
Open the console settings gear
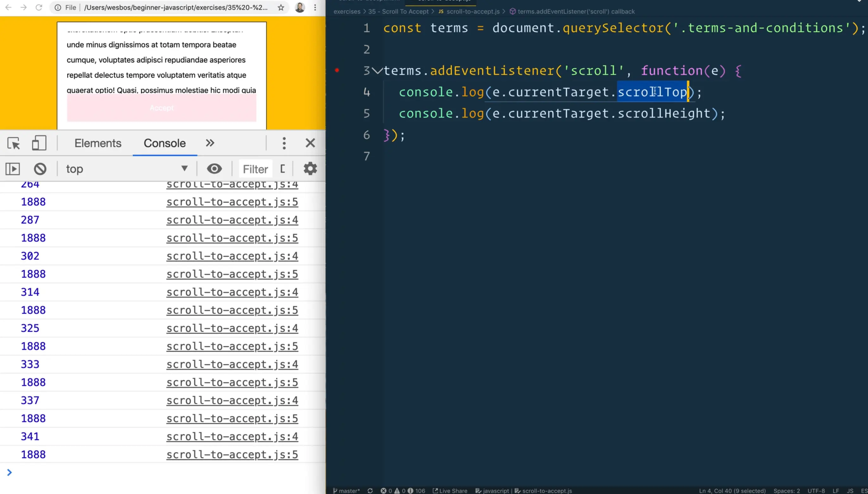(310, 168)
